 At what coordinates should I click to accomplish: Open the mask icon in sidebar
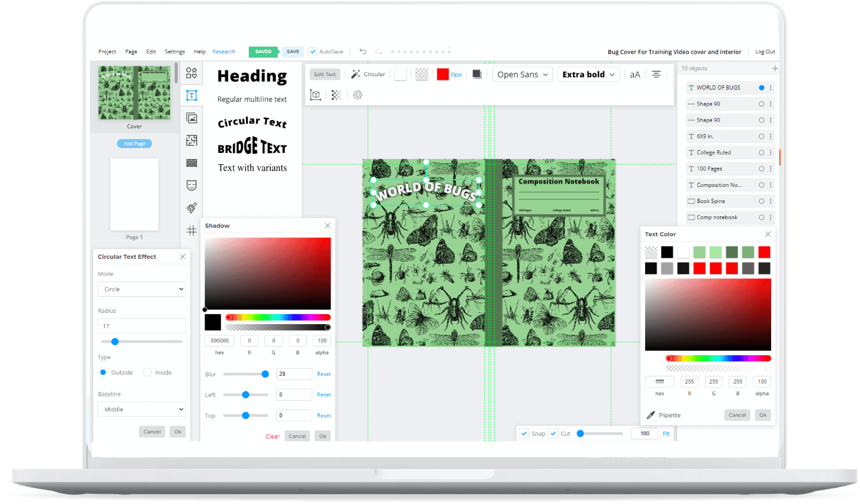tap(192, 185)
